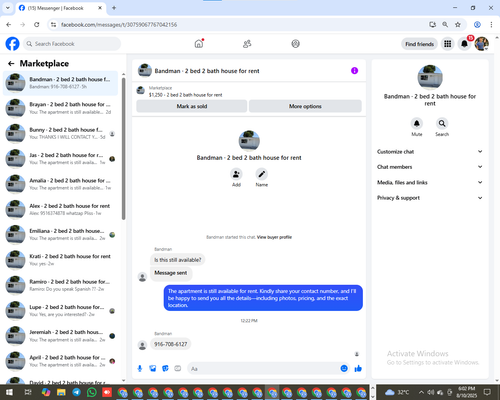Send a thumbs-up like
This screenshot has width=500, height=400.
pyautogui.click(x=358, y=368)
